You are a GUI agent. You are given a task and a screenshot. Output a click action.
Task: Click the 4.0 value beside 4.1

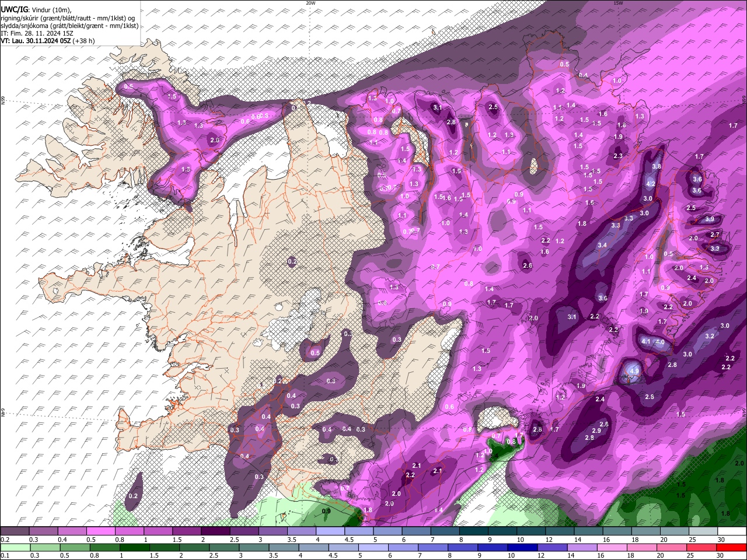[x=659, y=342]
